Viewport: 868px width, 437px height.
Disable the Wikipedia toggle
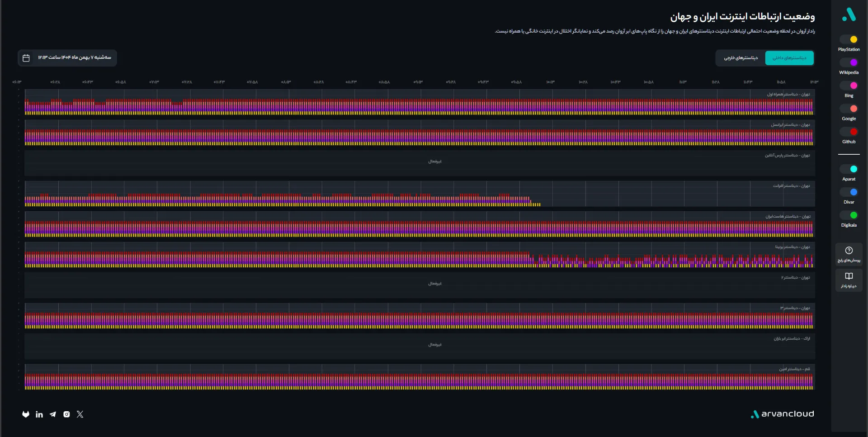click(849, 62)
